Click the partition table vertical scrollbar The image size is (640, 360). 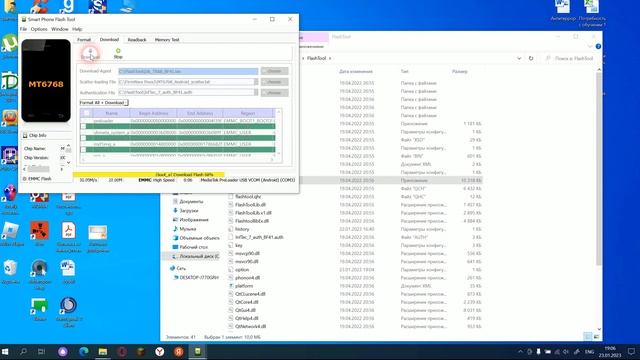[279, 132]
